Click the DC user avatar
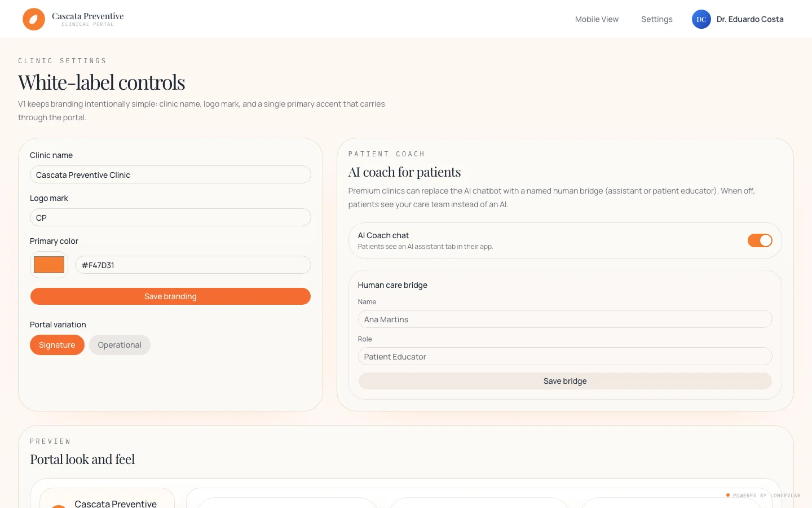 [x=701, y=19]
